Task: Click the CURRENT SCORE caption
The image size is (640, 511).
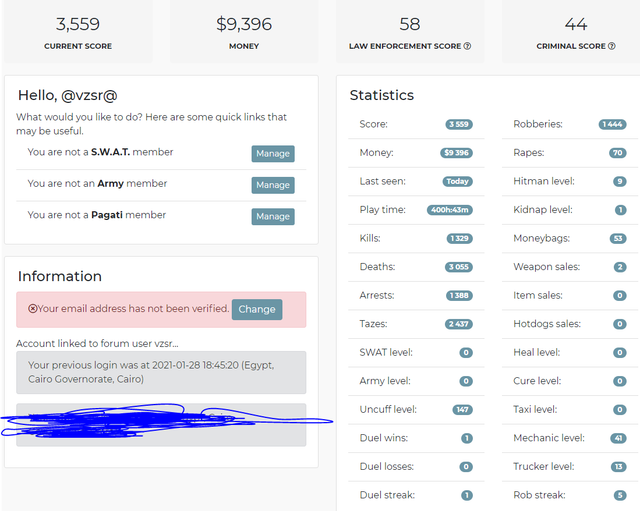Action: [x=78, y=46]
